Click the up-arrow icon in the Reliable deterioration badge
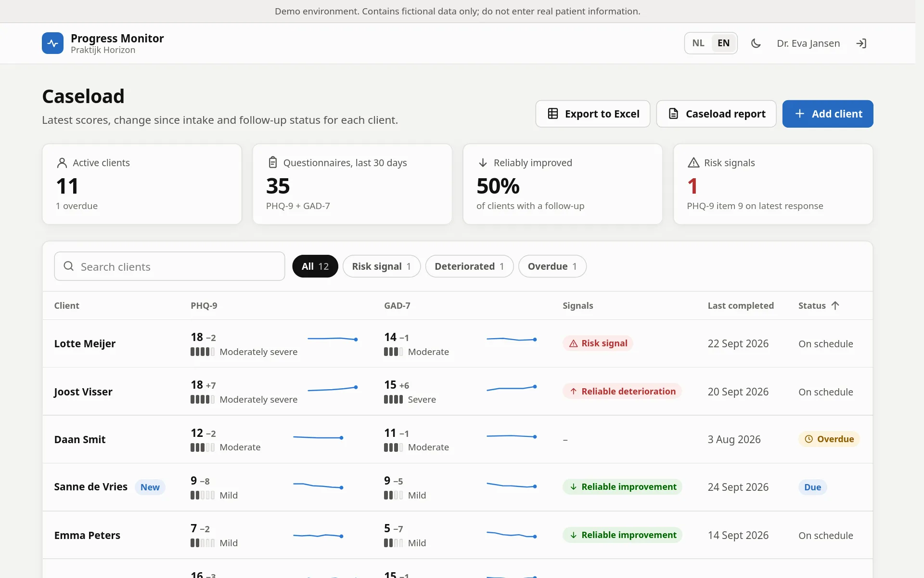This screenshot has height=578, width=924. pyautogui.click(x=573, y=391)
